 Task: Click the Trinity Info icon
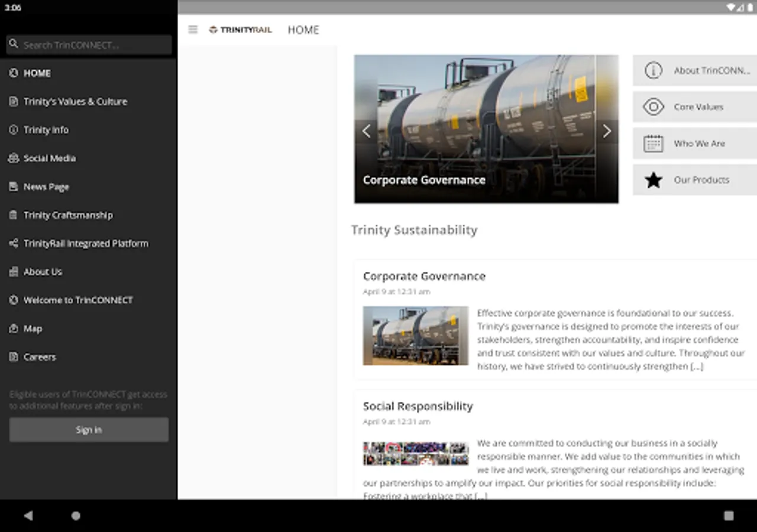tap(14, 130)
